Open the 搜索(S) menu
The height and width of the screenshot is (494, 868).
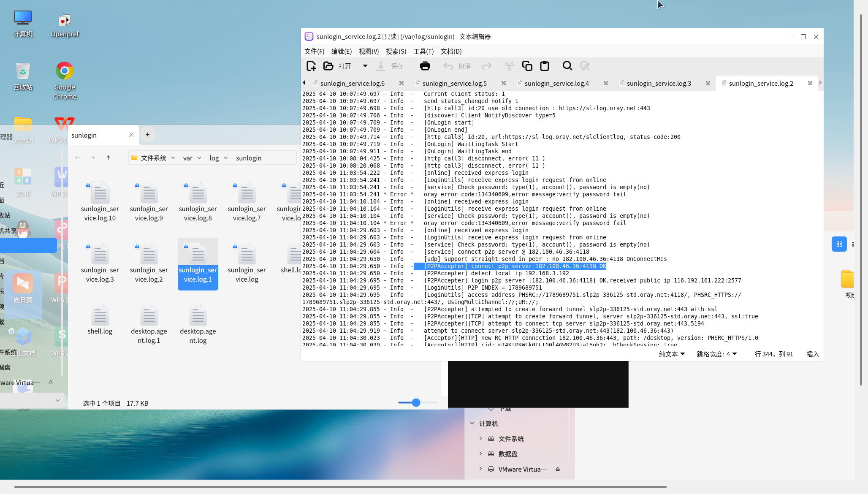(x=396, y=51)
